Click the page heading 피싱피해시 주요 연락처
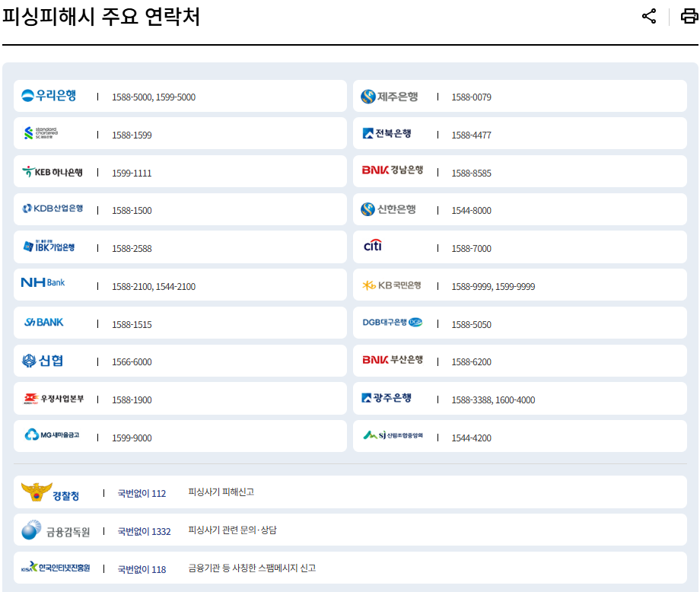 click(x=101, y=17)
